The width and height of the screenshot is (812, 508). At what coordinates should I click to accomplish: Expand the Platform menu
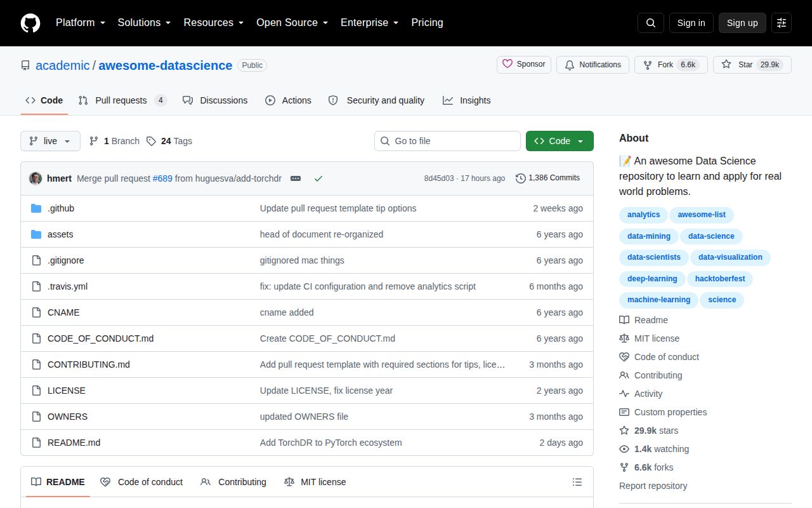[x=80, y=23]
